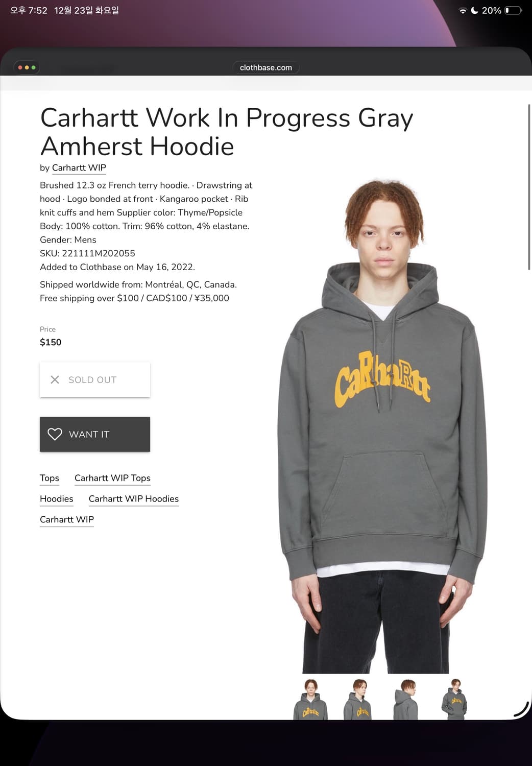Select the third back-view hoodie thumbnail
The image size is (532, 766).
[406, 699]
